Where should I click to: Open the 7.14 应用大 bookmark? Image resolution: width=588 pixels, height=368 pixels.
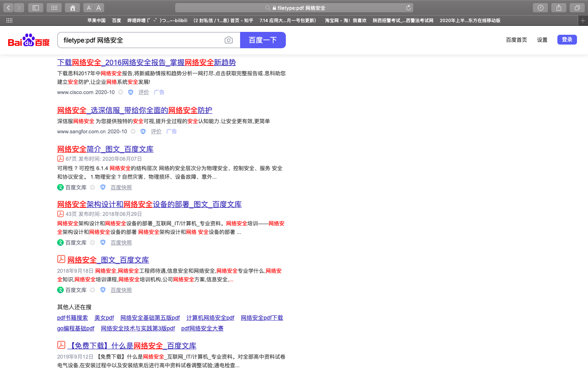click(289, 20)
